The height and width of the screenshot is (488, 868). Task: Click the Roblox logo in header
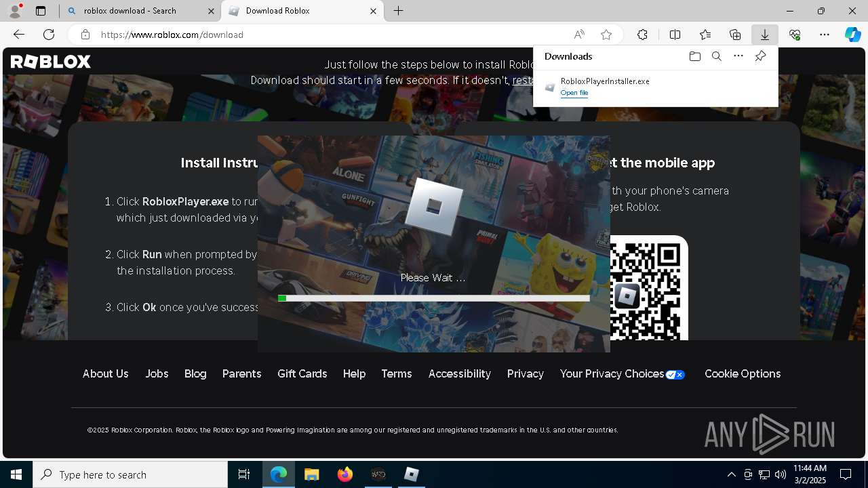pos(50,62)
